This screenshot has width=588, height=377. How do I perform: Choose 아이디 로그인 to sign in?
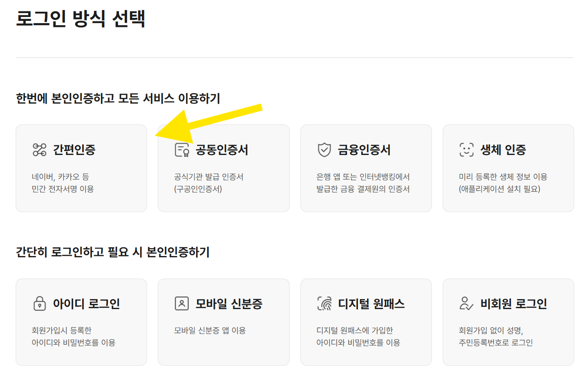point(81,321)
